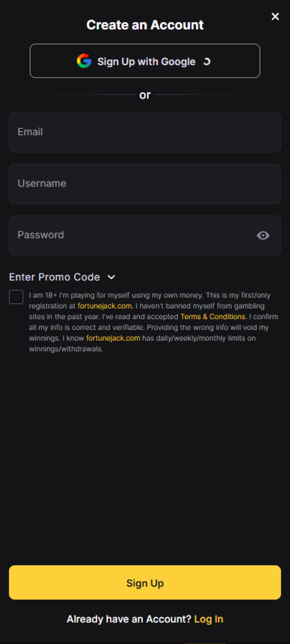The height and width of the screenshot is (644, 290).
Task: Submit with the yellow Sign Up button
Action: [145, 583]
